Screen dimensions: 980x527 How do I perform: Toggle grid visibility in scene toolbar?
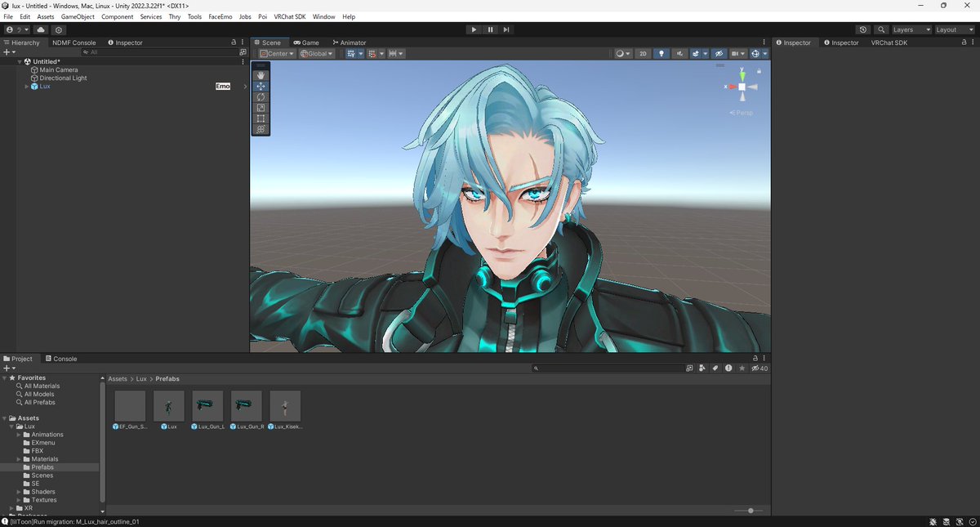coord(351,54)
